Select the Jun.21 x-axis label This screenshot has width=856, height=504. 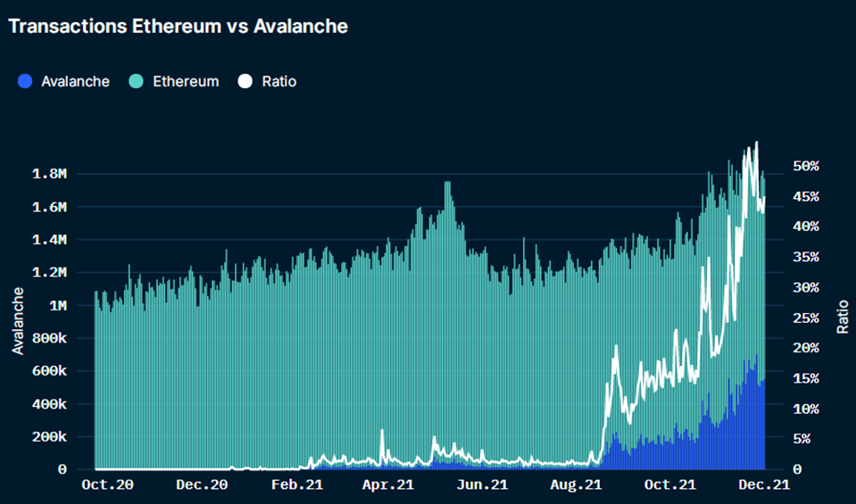(x=483, y=484)
